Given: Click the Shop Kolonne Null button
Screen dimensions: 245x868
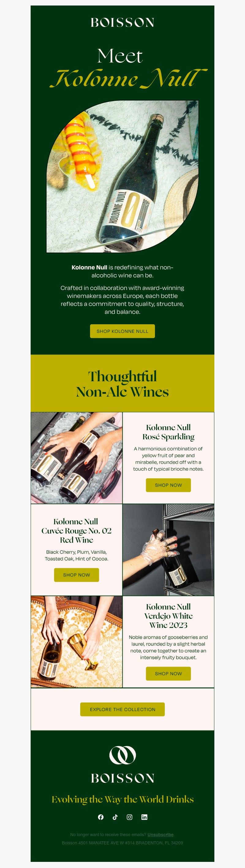Looking at the screenshot, I should click(123, 331).
